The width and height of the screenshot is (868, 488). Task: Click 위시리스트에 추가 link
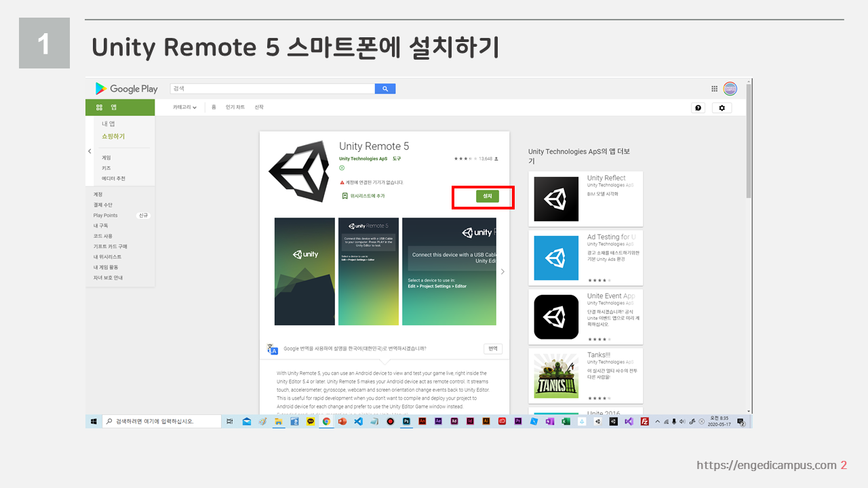(x=368, y=196)
